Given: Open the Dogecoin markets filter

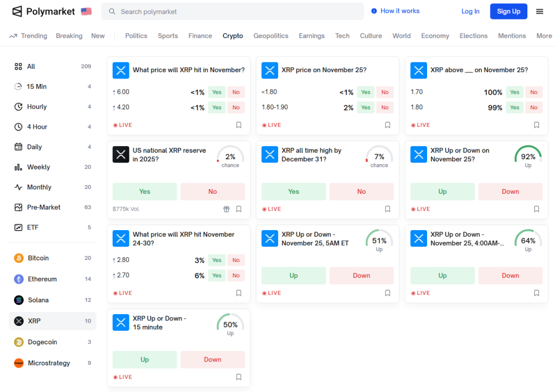Looking at the screenshot, I should click(x=42, y=342).
